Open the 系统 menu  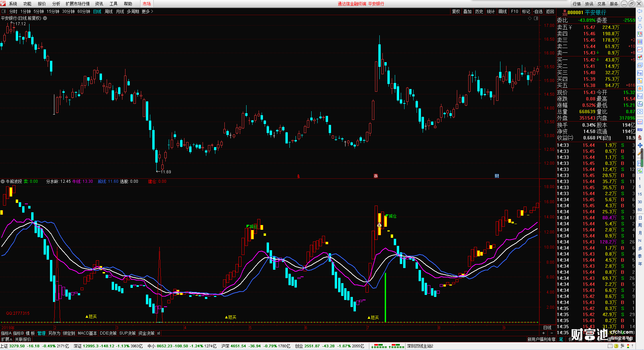pos(13,4)
